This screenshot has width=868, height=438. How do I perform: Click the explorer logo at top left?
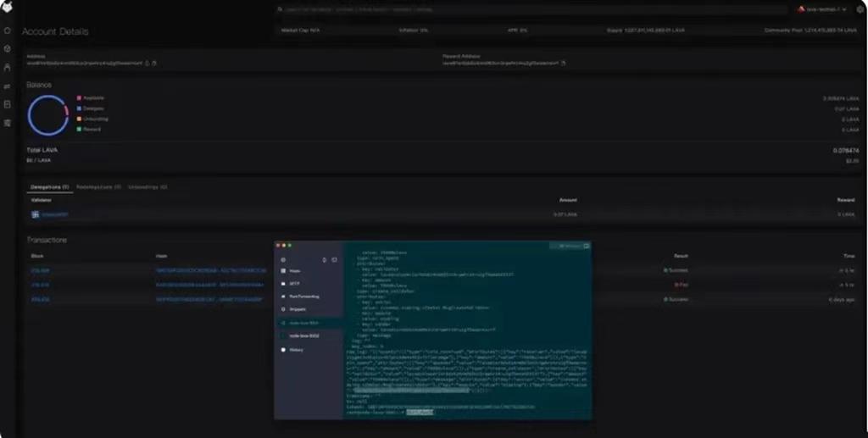click(8, 9)
